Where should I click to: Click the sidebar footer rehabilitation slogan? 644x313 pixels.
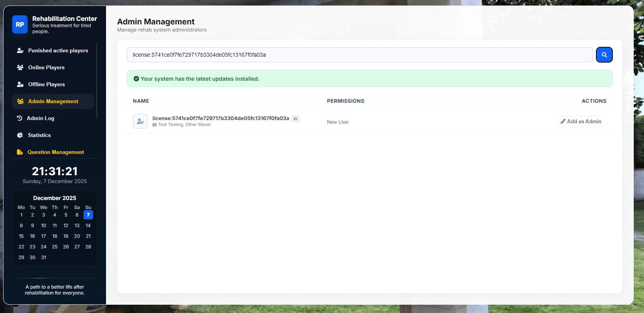(55, 290)
